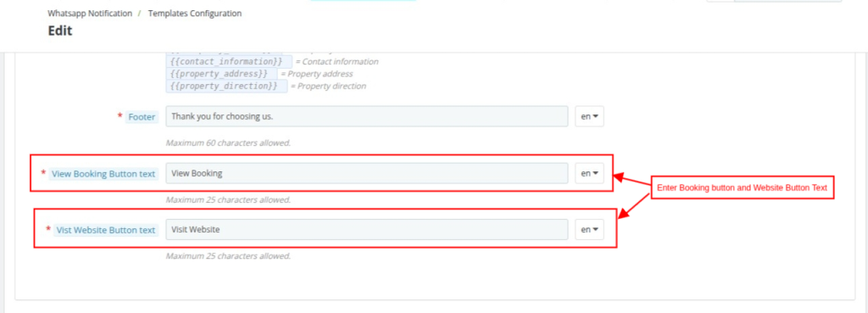Open language dropdown for Visit Website button
Image resolution: width=868 pixels, height=313 pixels.
point(590,229)
